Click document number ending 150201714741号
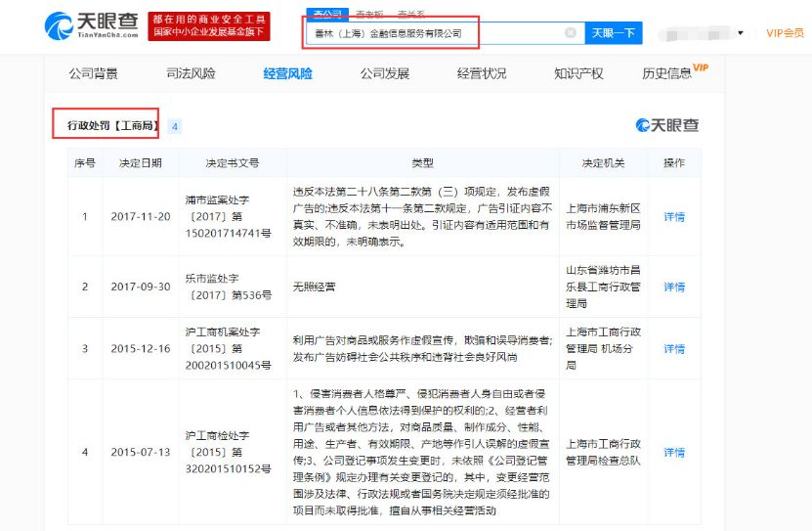Viewport: 812px width, 531px height. coord(229,216)
